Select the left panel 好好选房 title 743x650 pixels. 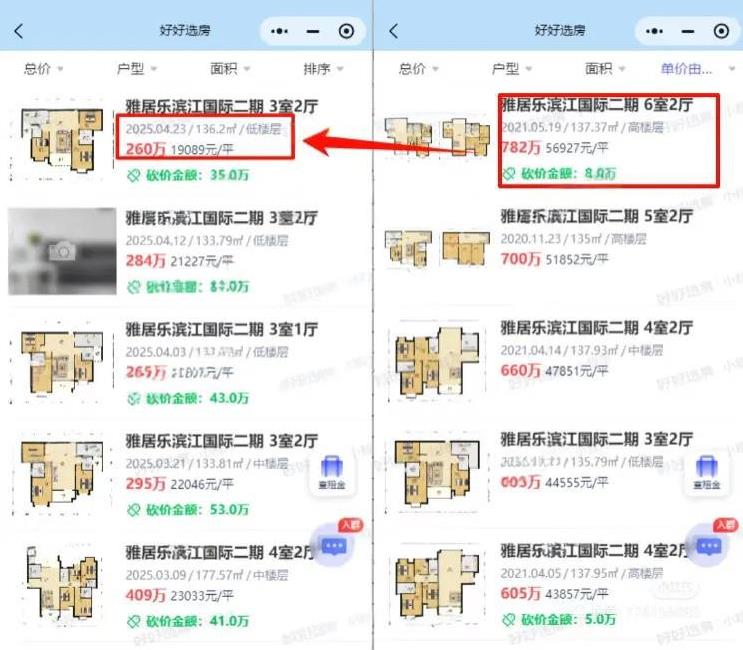[185, 31]
